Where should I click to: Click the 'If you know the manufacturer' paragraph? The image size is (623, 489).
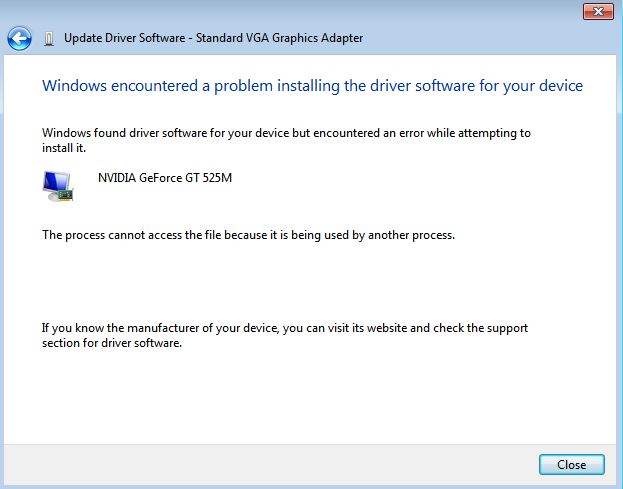click(x=285, y=335)
